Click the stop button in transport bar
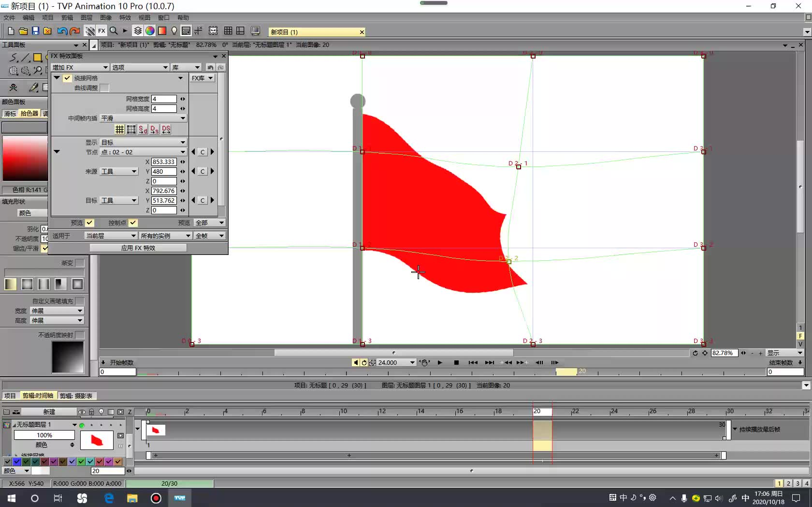 [x=456, y=362]
